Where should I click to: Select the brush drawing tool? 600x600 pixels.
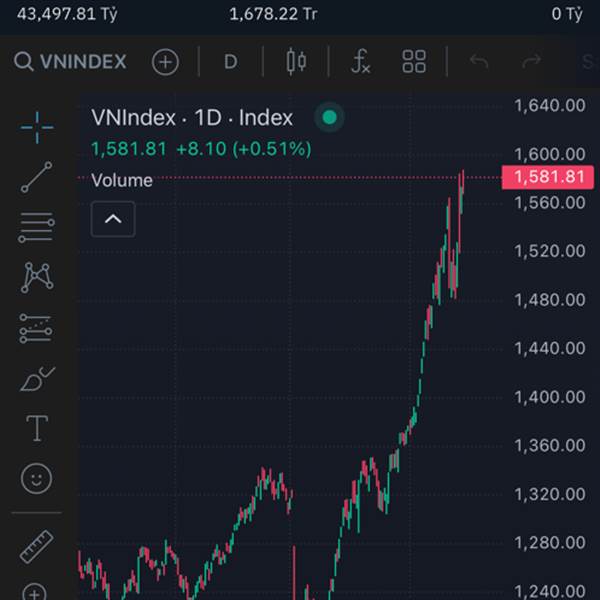tap(37, 378)
